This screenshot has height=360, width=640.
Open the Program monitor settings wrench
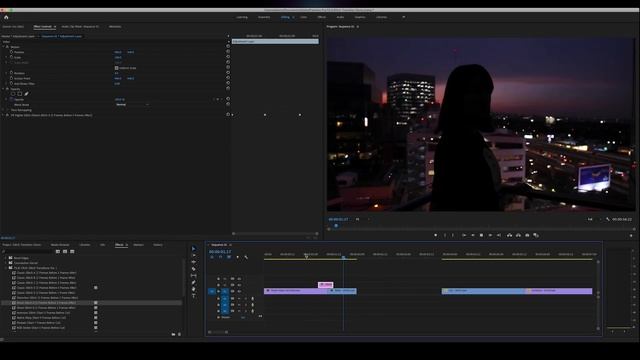coord(608,219)
